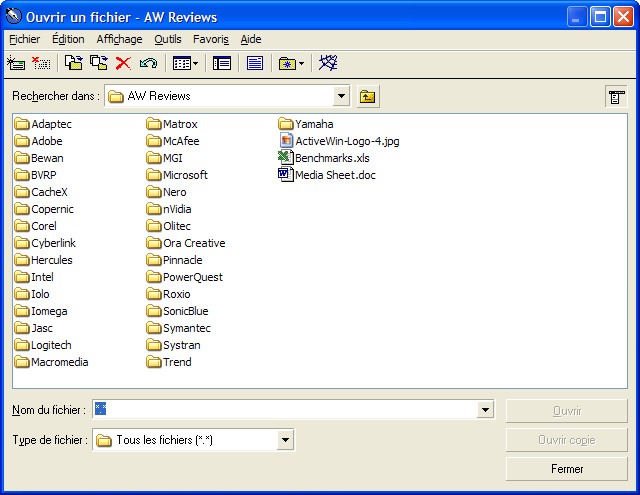640x495 pixels.
Task: Toggle the panel button beside folder path
Action: point(616,96)
